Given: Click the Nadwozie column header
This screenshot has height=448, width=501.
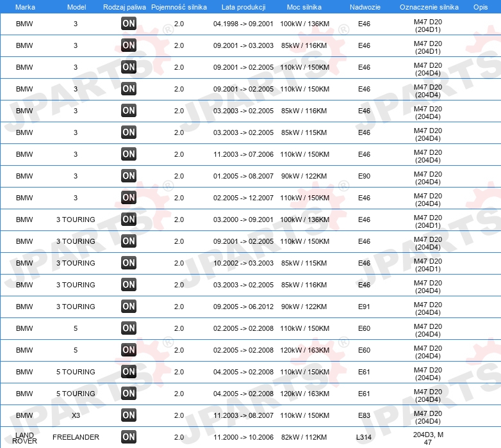Looking at the screenshot, I should (365, 7).
